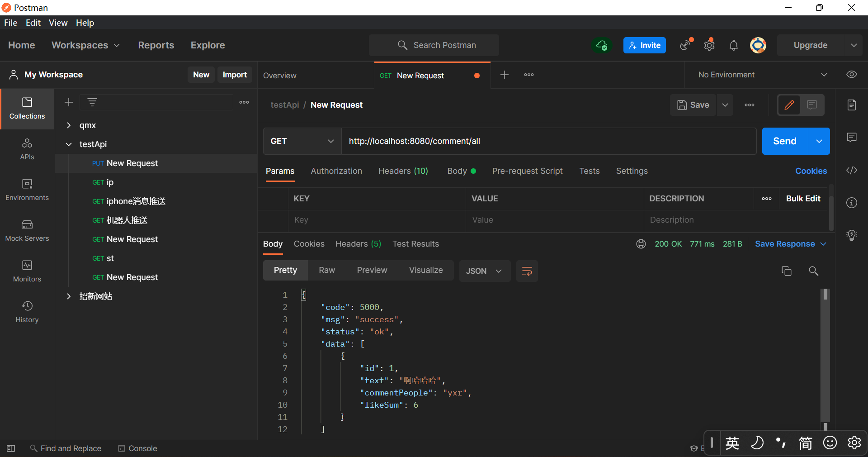868x457 pixels.
Task: Click the plus icon to create a collection
Action: coord(69,102)
